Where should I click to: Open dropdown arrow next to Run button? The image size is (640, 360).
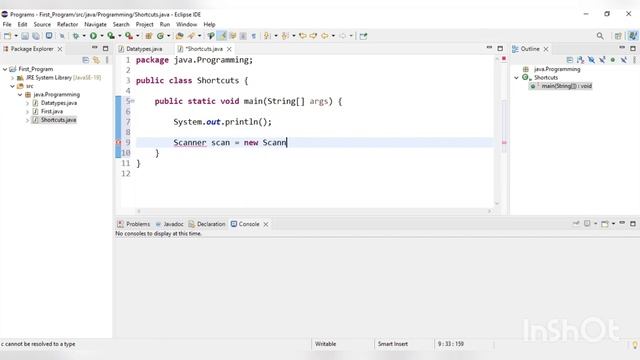pyautogui.click(x=102, y=36)
